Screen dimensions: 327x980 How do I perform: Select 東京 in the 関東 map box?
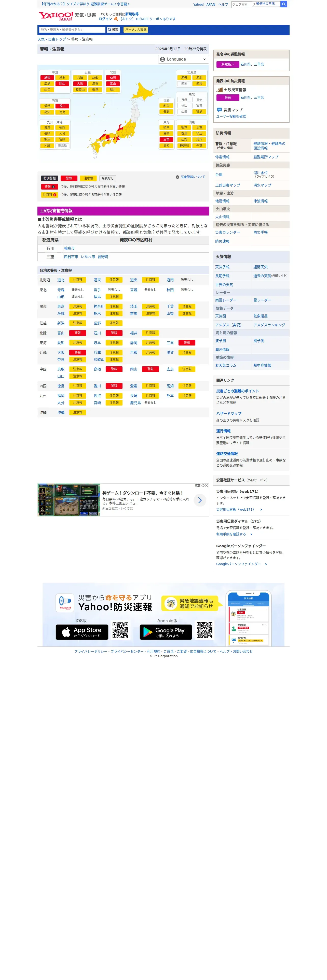(x=199, y=140)
